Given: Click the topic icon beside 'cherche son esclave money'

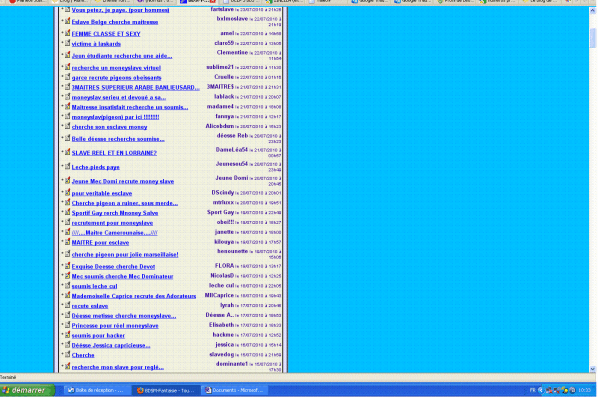Looking at the screenshot, I should tap(68, 126).
